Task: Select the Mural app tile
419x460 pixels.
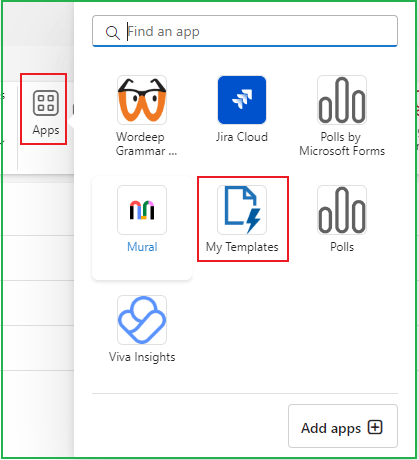Action: [142, 228]
